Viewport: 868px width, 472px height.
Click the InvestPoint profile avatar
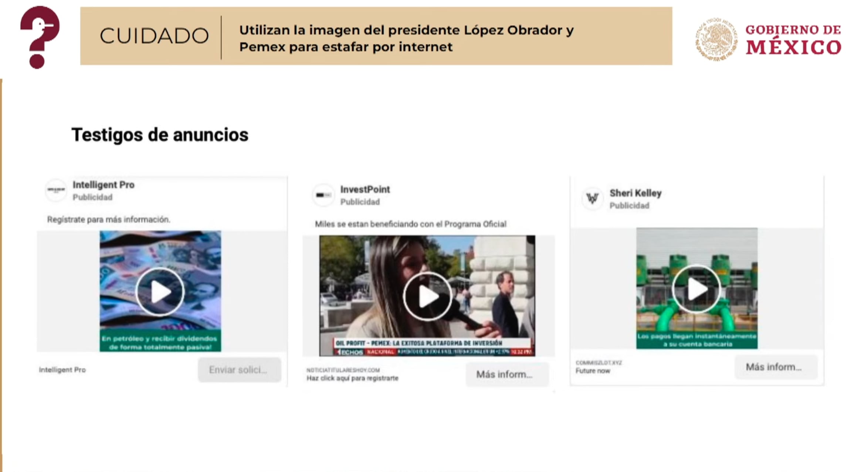323,195
